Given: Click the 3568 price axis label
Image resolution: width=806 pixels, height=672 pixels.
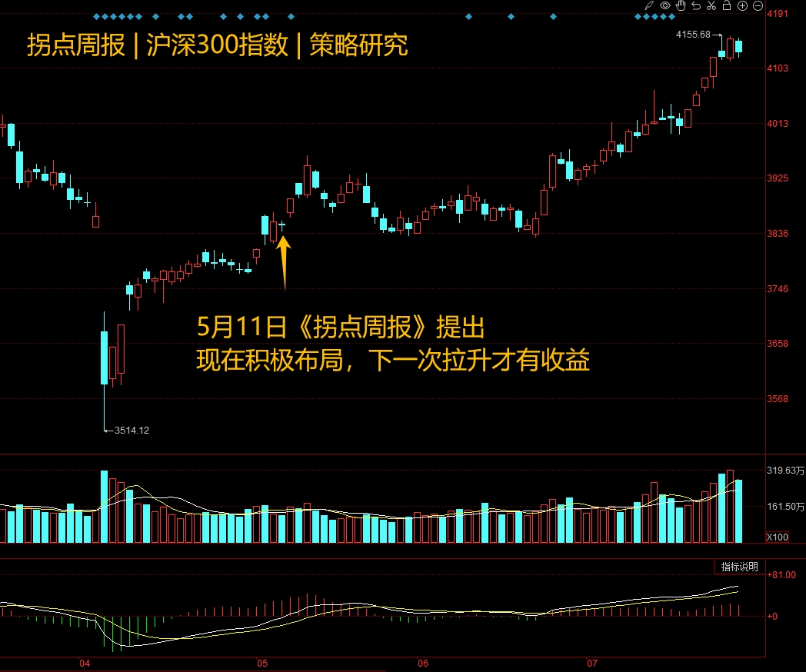Looking at the screenshot, I should click(778, 399).
